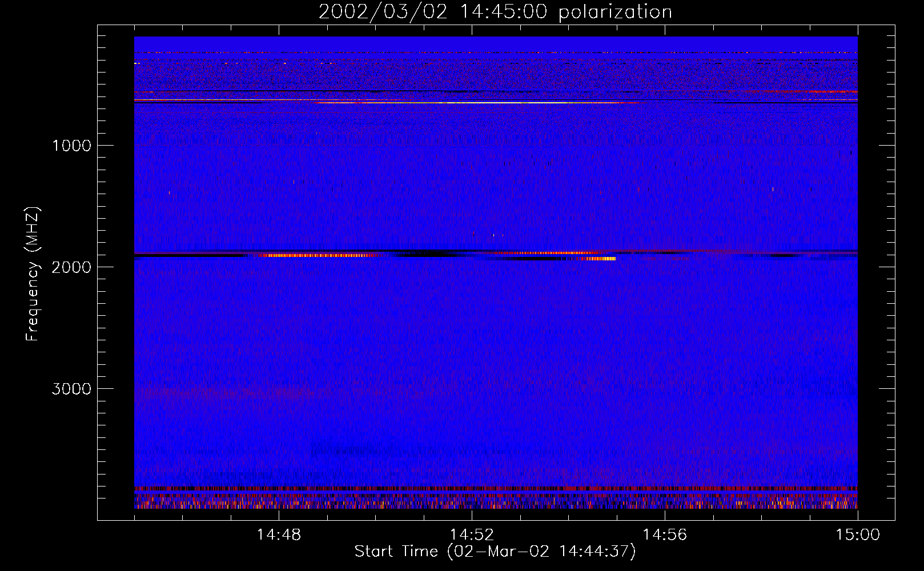Click the 14:56 time tick label
The image size is (924, 571).
click(665, 535)
